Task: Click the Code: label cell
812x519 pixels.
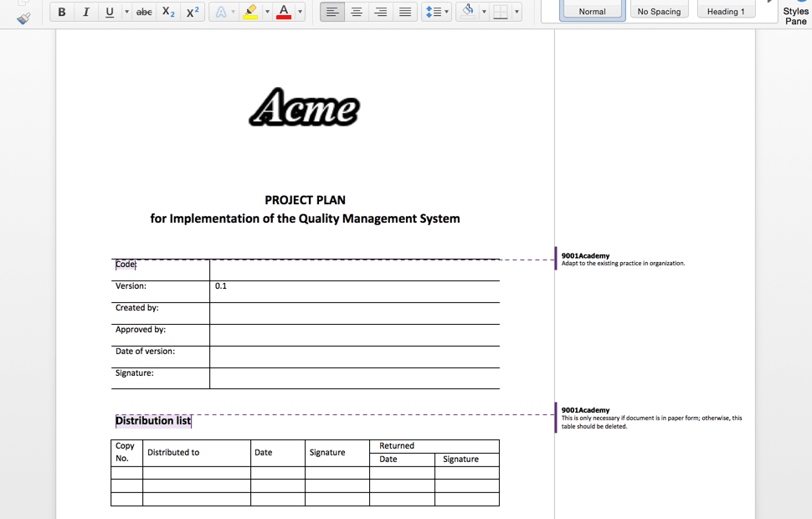Action: 160,270
